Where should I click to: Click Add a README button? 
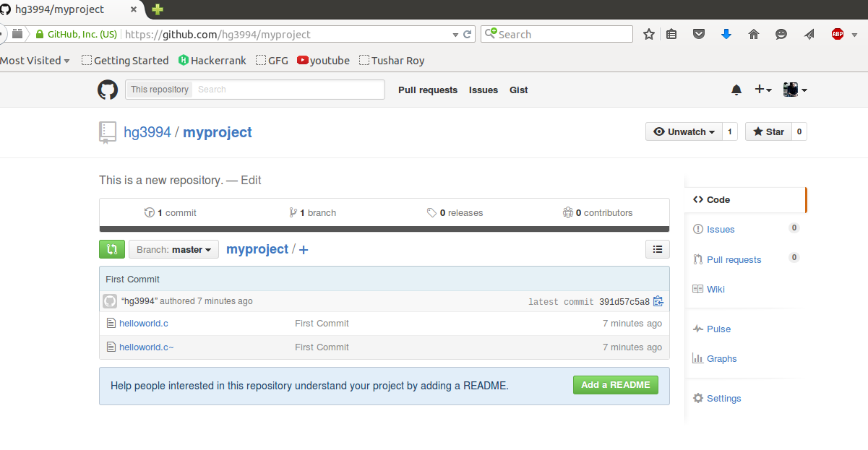point(616,385)
